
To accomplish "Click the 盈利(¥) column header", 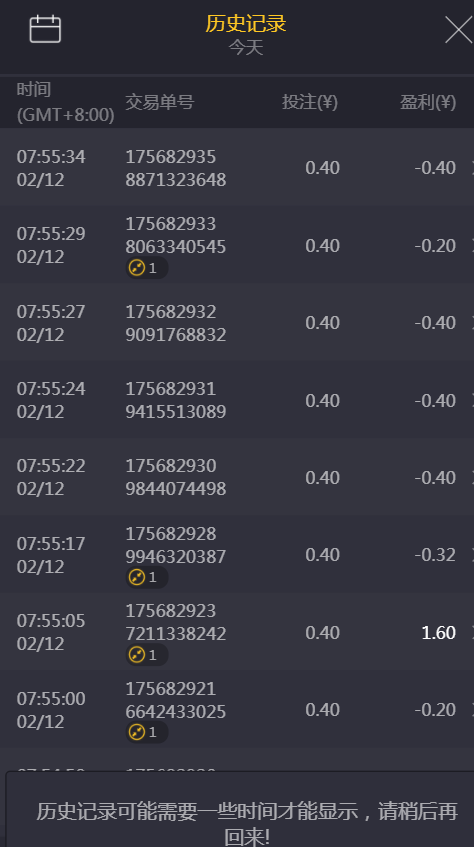I will (428, 102).
